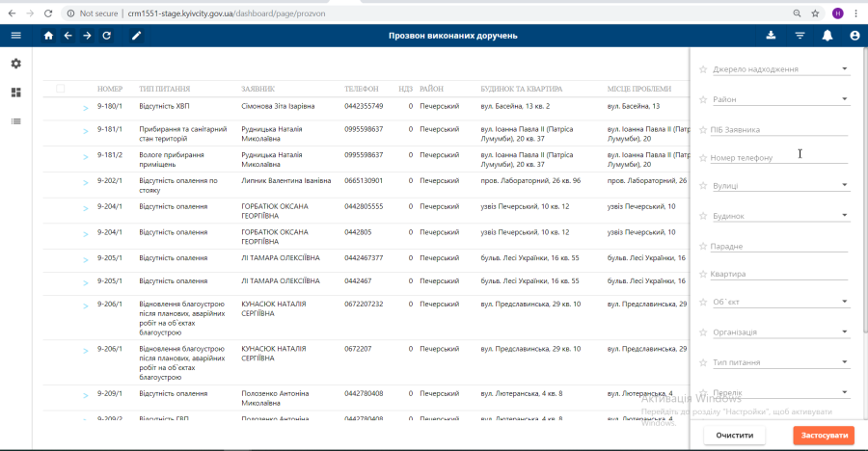Screen dimensions: 868x451
Task: Open the hamburger menu in top-left
Action: 15,36
